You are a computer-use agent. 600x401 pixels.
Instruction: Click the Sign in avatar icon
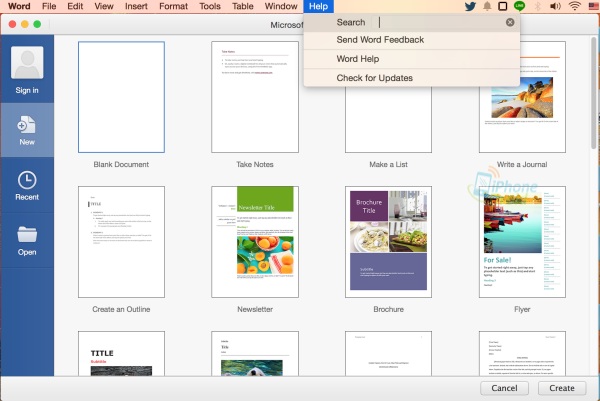pos(27,62)
